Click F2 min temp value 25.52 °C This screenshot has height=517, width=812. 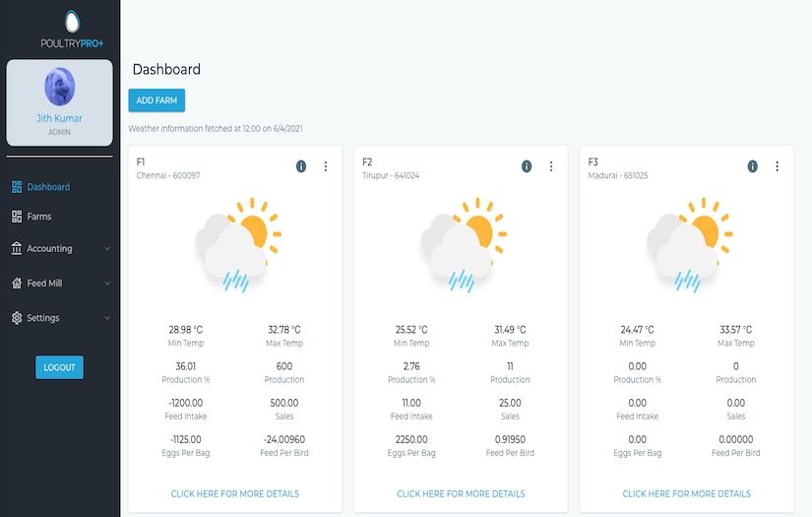click(x=411, y=330)
